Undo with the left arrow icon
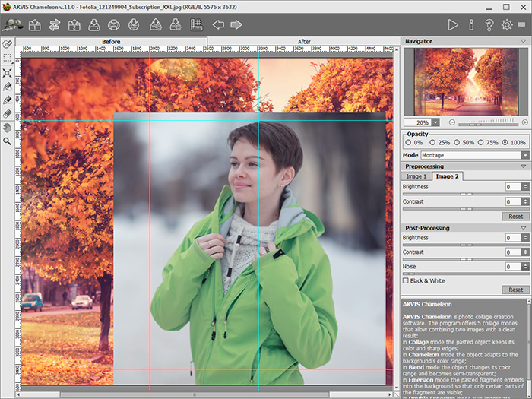The image size is (532, 399). click(218, 25)
